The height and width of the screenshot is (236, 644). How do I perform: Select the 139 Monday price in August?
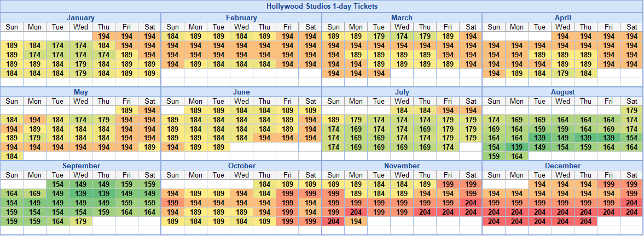(517, 147)
